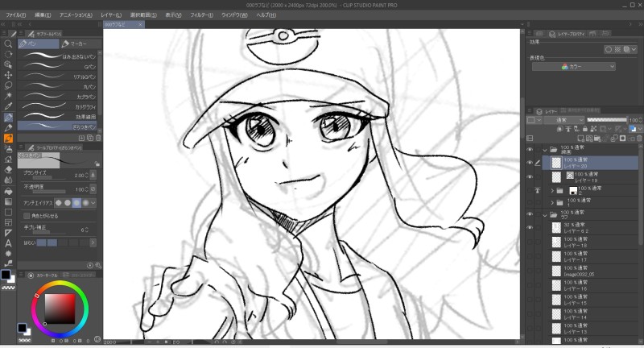Open the ウィンドウ menu

(234, 14)
